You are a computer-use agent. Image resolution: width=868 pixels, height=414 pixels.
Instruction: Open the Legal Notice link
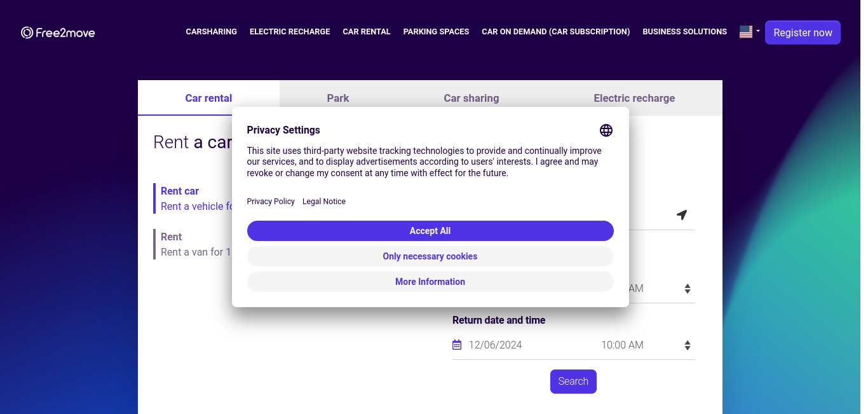[x=324, y=202]
